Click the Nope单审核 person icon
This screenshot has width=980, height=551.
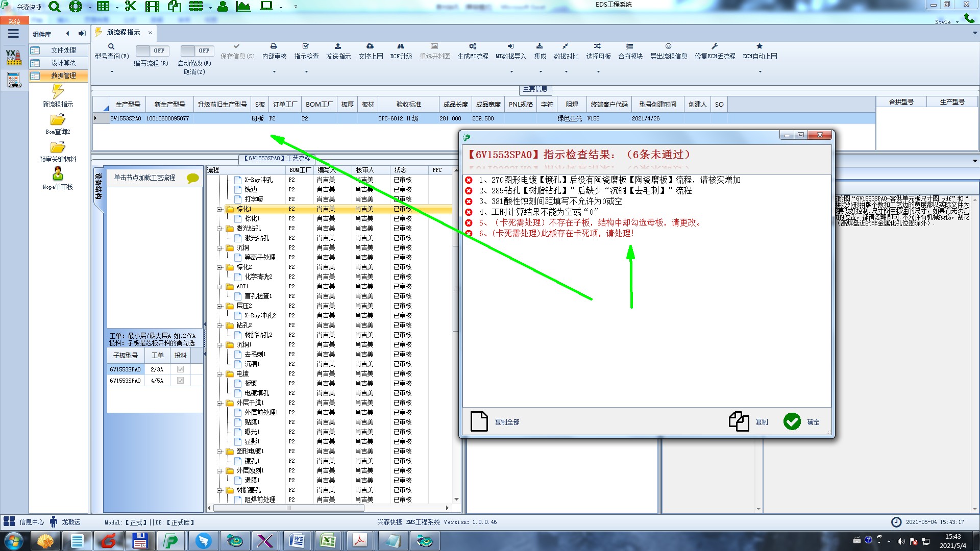(58, 174)
